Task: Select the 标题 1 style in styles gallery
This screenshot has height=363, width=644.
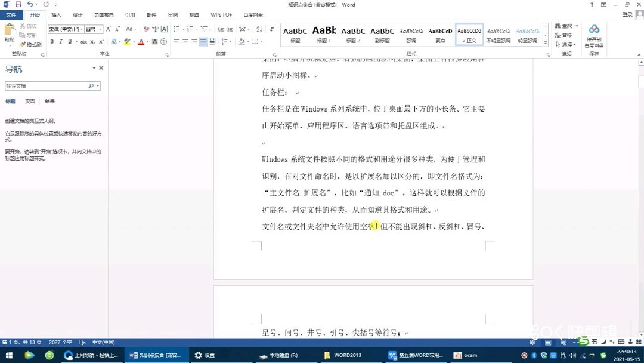Action: (x=324, y=34)
